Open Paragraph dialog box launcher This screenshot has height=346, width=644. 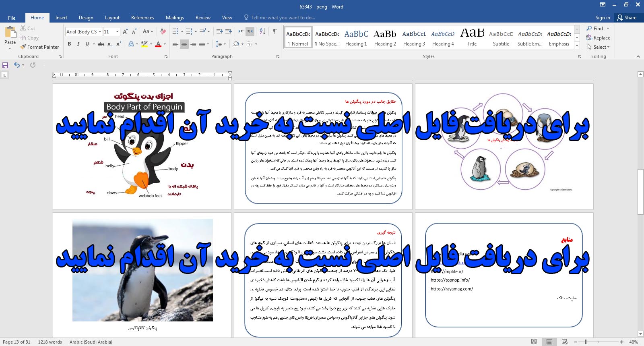tap(278, 57)
